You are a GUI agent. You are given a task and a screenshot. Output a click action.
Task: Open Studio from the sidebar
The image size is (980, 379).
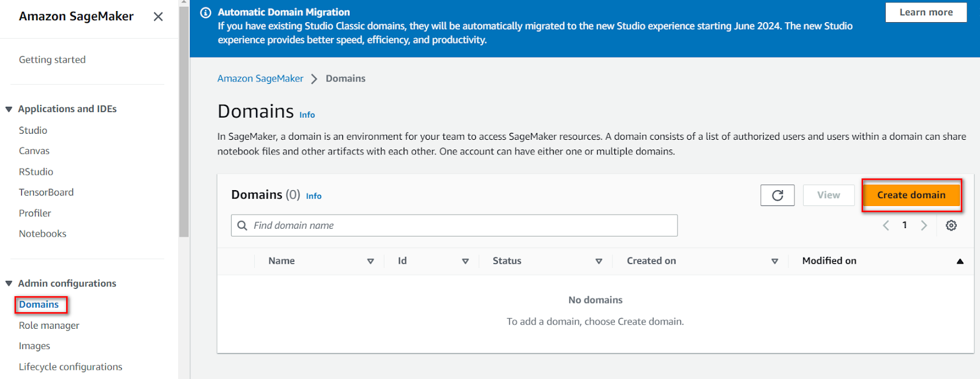pyautogui.click(x=33, y=130)
